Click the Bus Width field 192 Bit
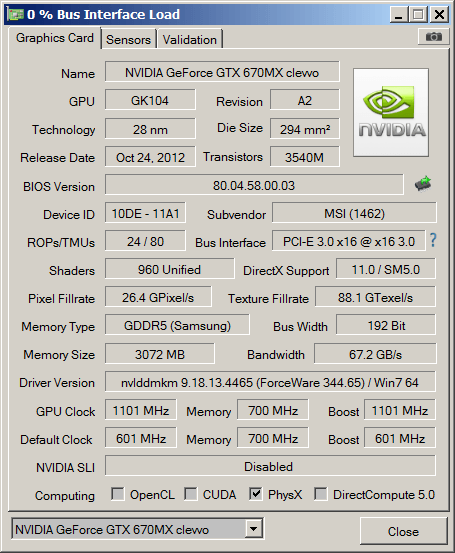 (386, 325)
